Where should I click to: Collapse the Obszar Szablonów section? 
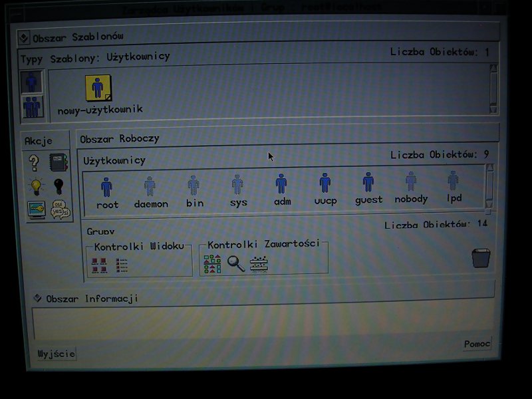click(23, 37)
